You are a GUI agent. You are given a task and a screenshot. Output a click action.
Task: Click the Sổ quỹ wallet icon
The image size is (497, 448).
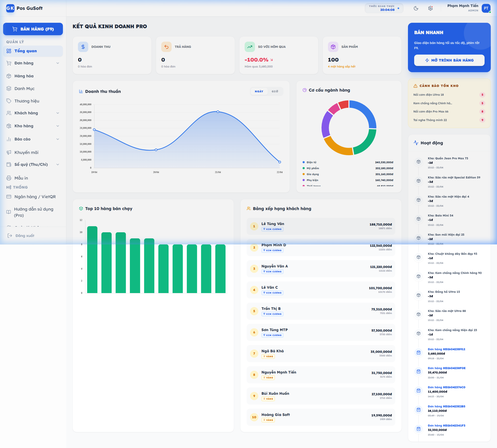coord(9,165)
